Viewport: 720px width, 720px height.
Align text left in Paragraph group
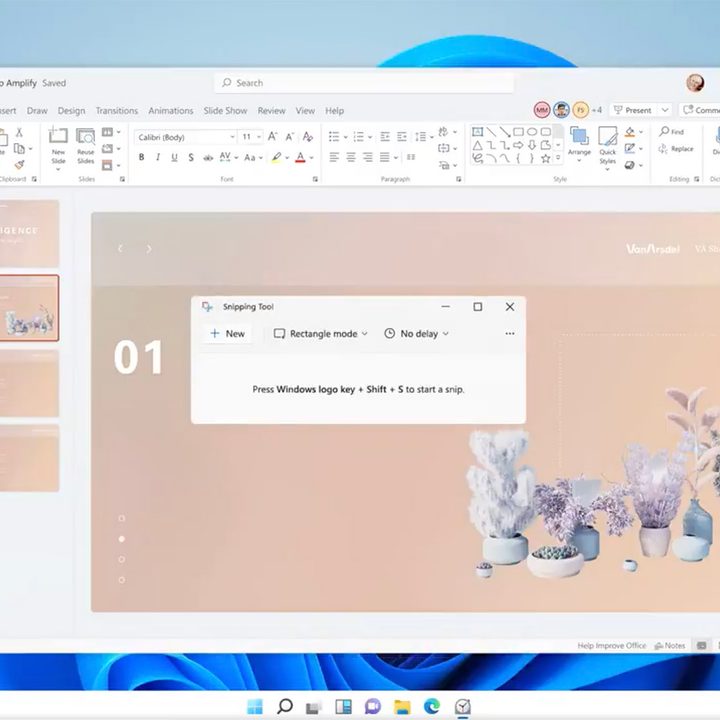(334, 158)
